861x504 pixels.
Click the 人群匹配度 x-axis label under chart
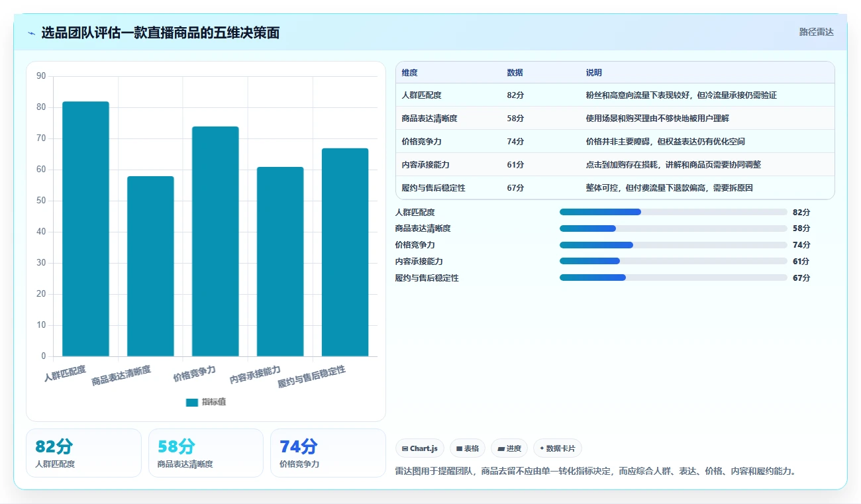coord(65,373)
